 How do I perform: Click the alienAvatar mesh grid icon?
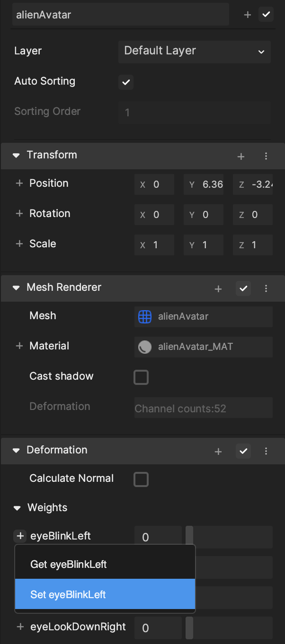[x=145, y=316]
